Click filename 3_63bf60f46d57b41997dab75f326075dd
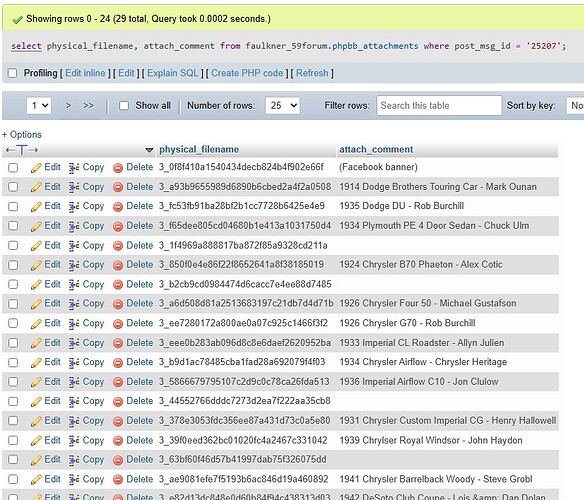The height and width of the screenshot is (500, 584). [x=243, y=460]
